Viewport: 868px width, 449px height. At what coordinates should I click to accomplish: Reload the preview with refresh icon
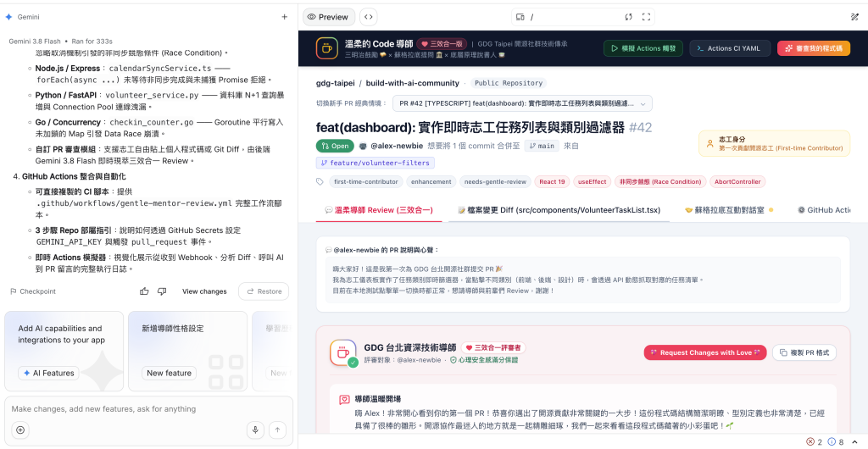628,17
